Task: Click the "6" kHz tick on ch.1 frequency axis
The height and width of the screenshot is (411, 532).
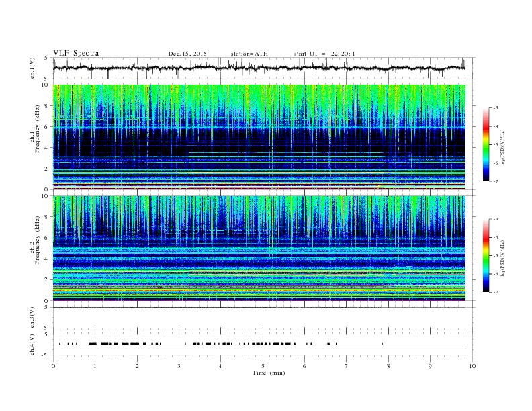Action: tap(46, 127)
